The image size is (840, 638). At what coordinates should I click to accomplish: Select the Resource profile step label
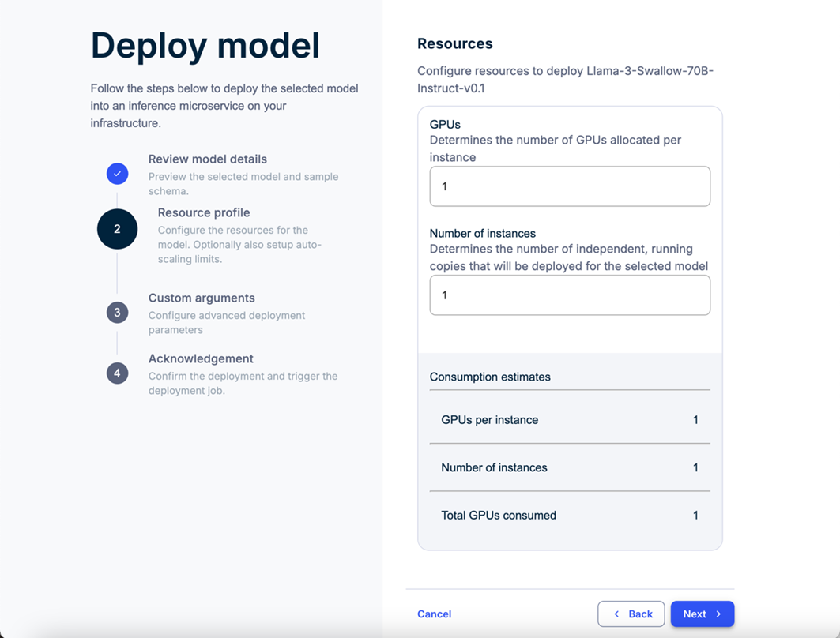point(203,212)
